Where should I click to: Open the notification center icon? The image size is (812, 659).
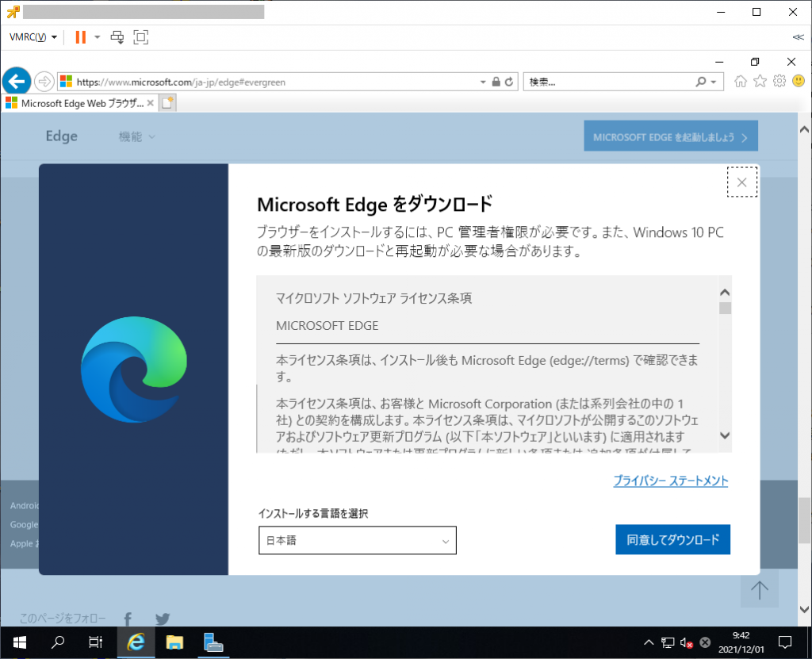(785, 643)
